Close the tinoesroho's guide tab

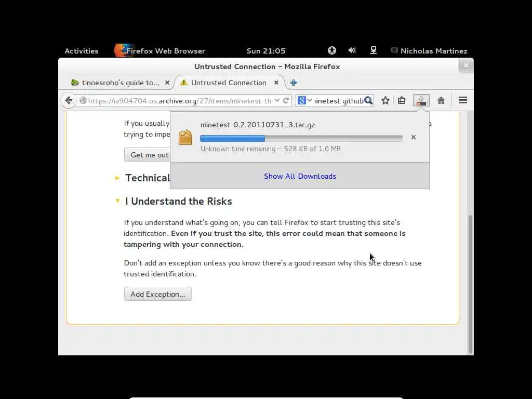[x=167, y=83]
